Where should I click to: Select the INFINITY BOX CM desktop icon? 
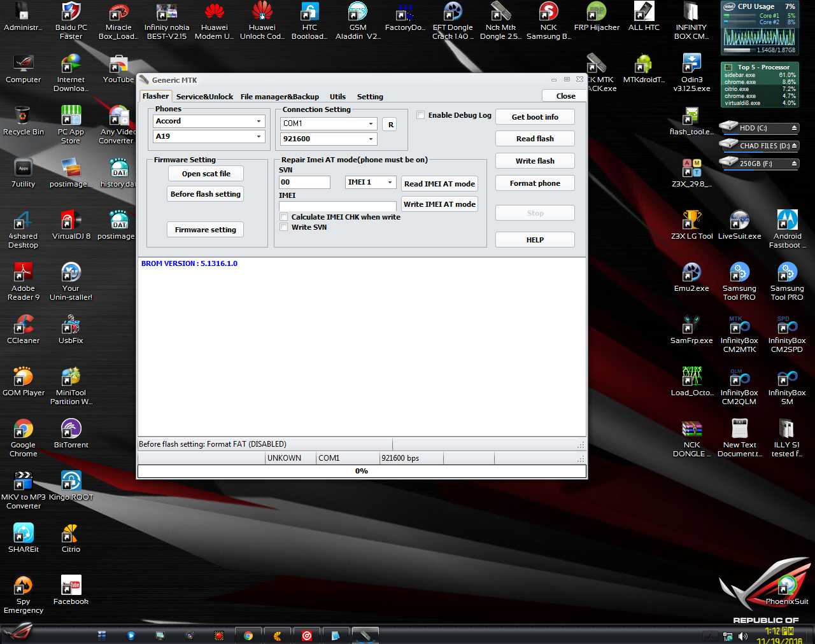click(691, 21)
